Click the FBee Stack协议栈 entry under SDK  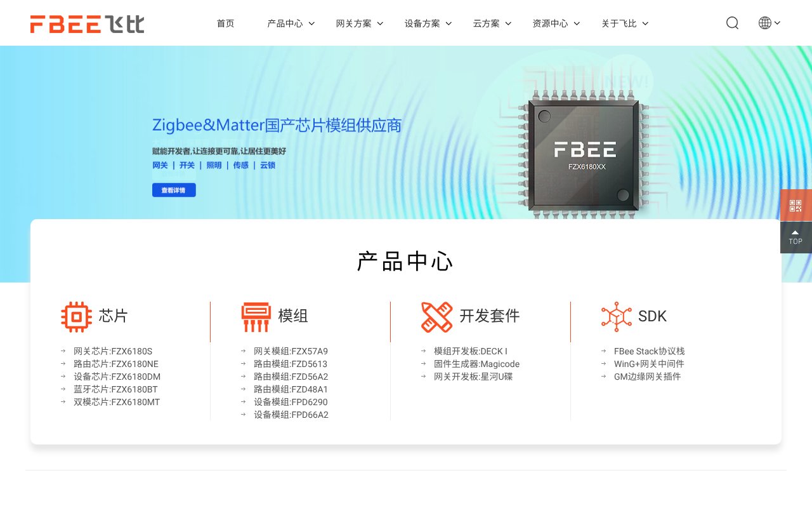click(x=650, y=351)
